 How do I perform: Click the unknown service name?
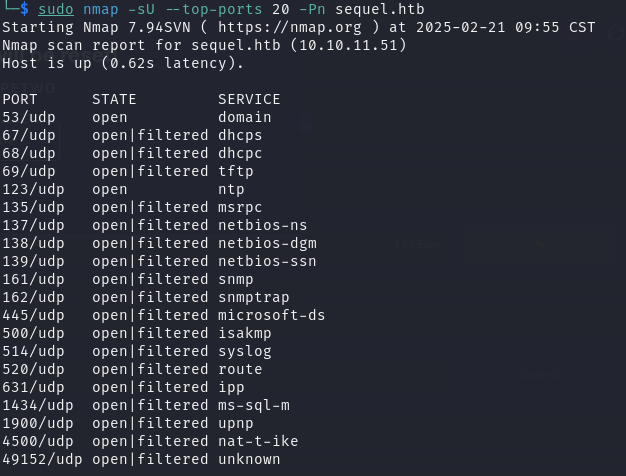pyautogui.click(x=249, y=459)
